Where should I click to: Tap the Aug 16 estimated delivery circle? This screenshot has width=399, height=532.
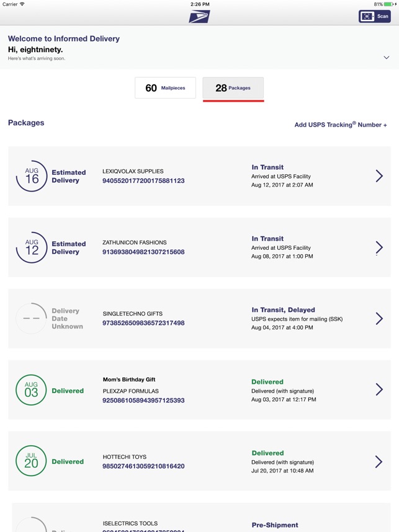coord(32,176)
